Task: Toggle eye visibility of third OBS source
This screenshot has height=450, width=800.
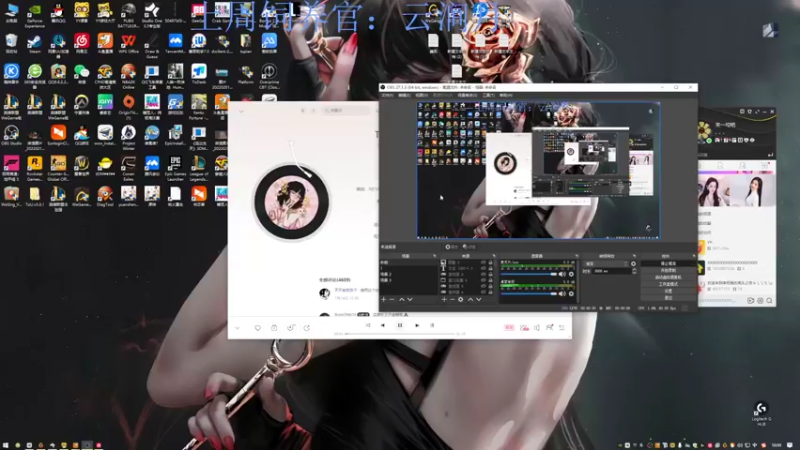Action: tap(484, 274)
